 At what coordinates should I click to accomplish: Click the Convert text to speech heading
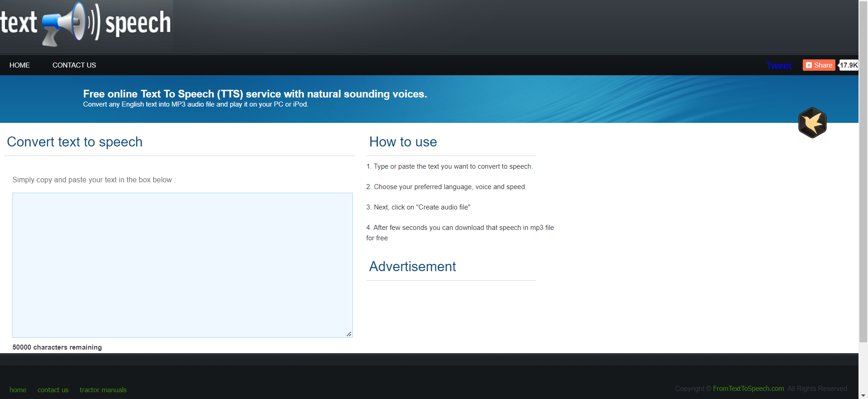pos(75,142)
